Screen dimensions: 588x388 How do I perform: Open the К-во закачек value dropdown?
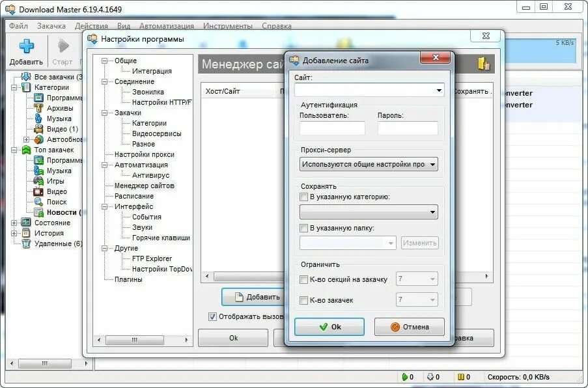pyautogui.click(x=432, y=300)
